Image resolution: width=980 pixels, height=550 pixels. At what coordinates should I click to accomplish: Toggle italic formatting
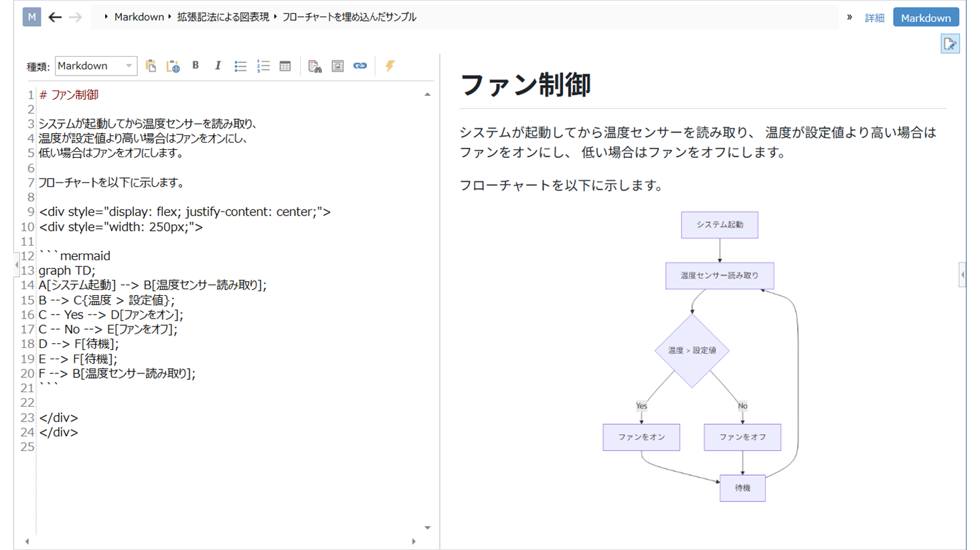(x=218, y=66)
